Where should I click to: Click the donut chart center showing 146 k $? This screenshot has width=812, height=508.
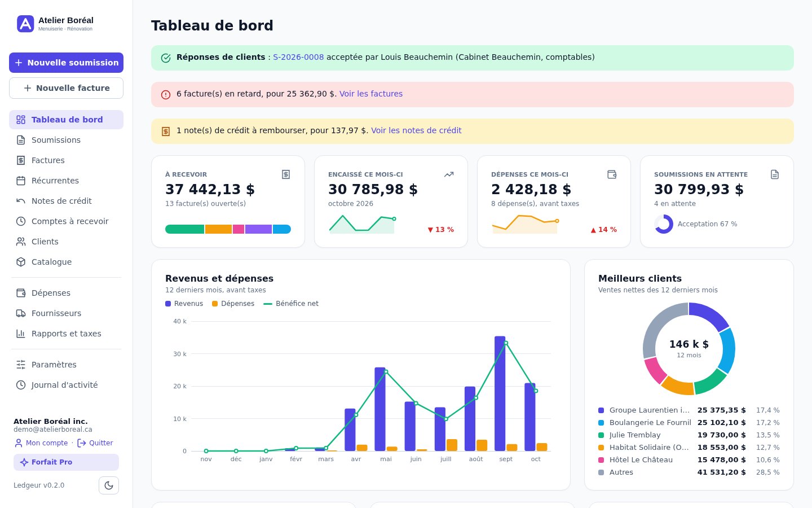click(689, 348)
